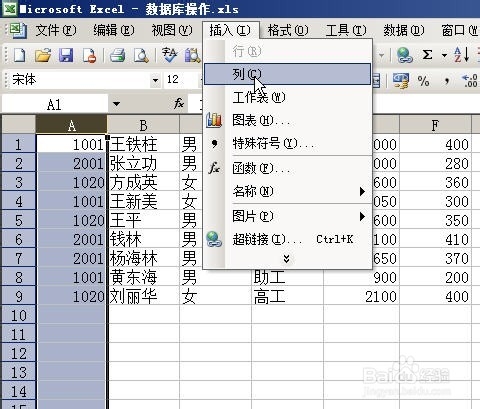The height and width of the screenshot is (409, 480).
Task: Select column A header
Action: 71,125
